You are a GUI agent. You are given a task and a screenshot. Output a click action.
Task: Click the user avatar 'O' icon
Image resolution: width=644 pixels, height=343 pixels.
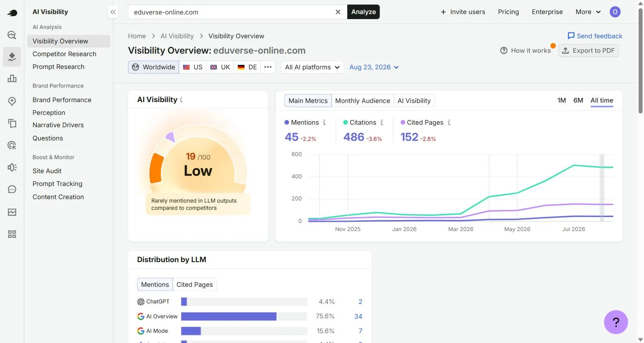[x=615, y=12]
